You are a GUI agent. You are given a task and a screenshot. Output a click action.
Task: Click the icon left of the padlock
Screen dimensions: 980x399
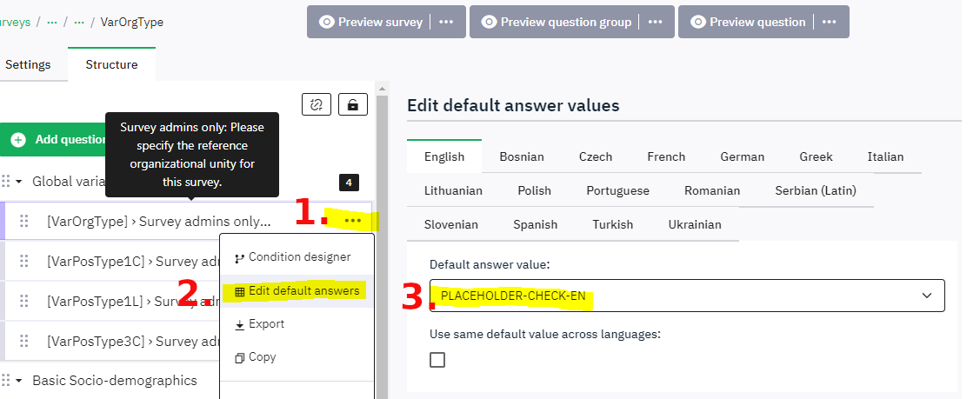coord(316,104)
